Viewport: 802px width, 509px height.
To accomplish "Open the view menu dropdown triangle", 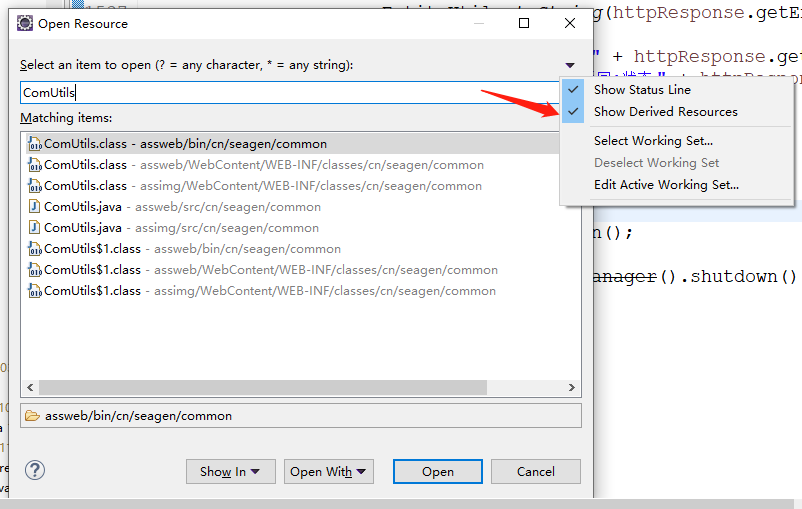I will (x=570, y=65).
